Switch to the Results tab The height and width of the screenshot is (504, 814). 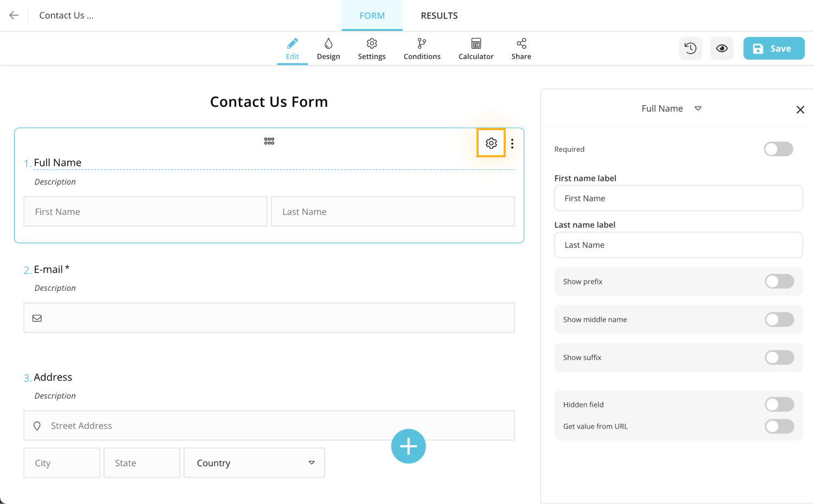439,16
